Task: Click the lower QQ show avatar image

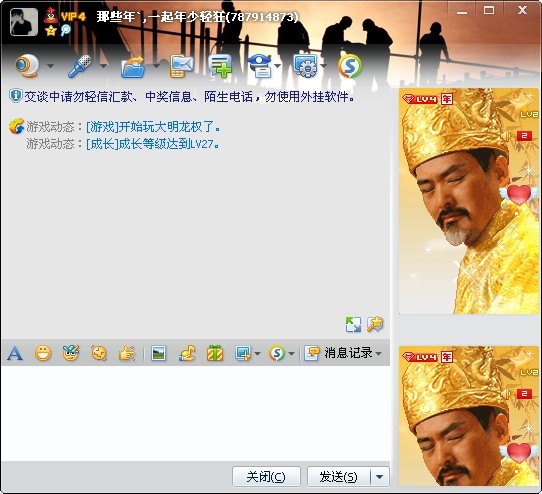Action: point(469,416)
